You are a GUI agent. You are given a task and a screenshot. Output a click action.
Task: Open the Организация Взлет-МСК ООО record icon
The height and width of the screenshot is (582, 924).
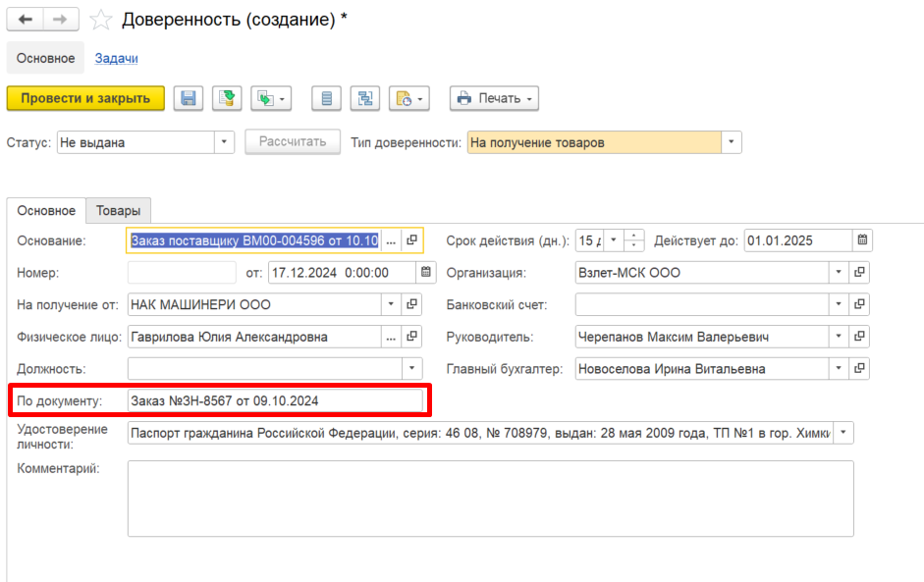[860, 272]
